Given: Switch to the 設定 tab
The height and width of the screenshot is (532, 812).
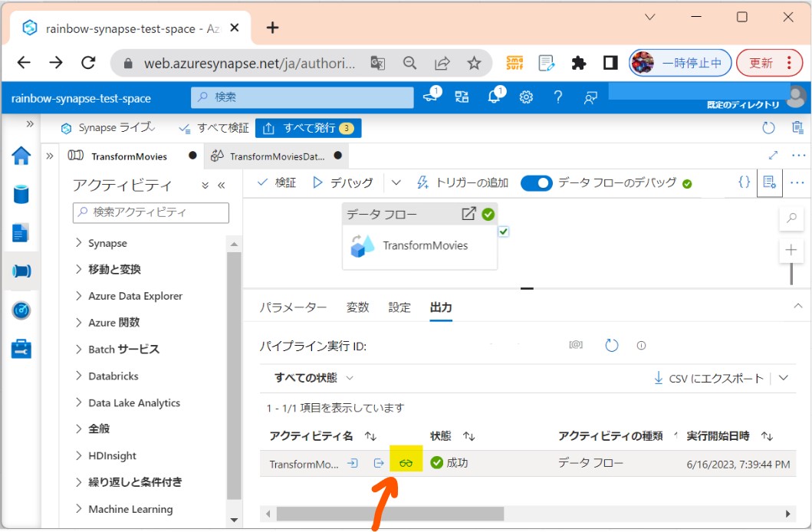Looking at the screenshot, I should click(399, 307).
